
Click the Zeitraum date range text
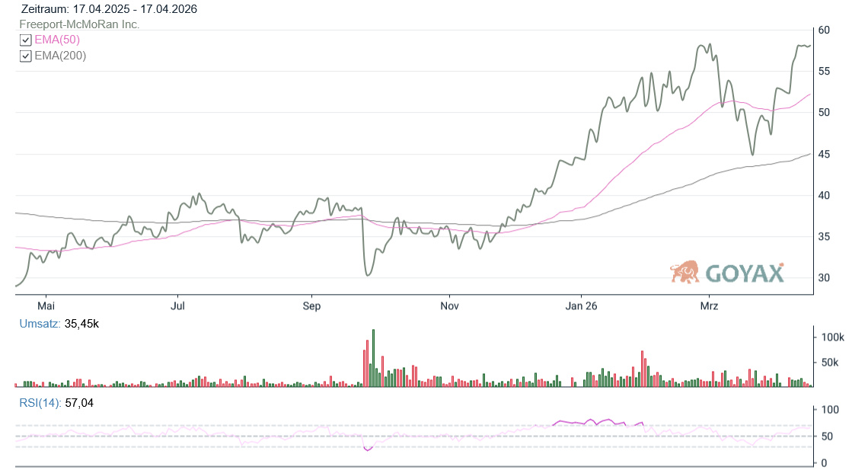click(109, 9)
